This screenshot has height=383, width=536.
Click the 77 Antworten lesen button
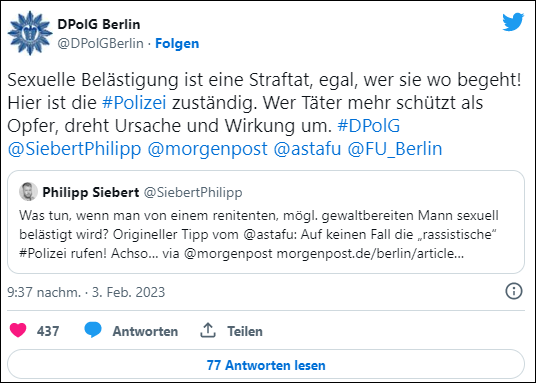coord(266,365)
